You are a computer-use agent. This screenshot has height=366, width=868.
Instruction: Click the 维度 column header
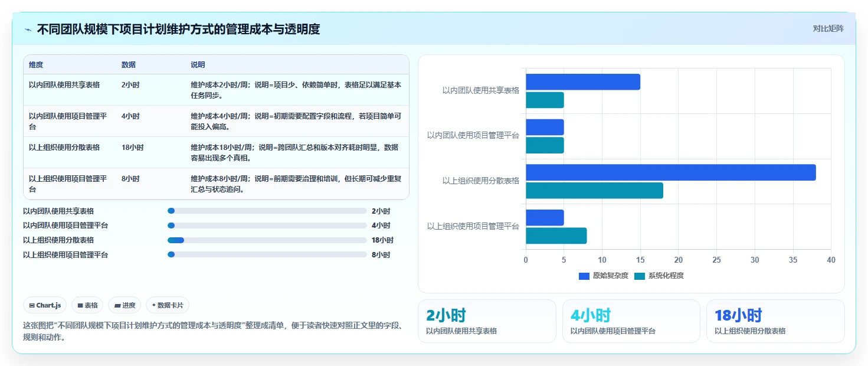(36, 65)
